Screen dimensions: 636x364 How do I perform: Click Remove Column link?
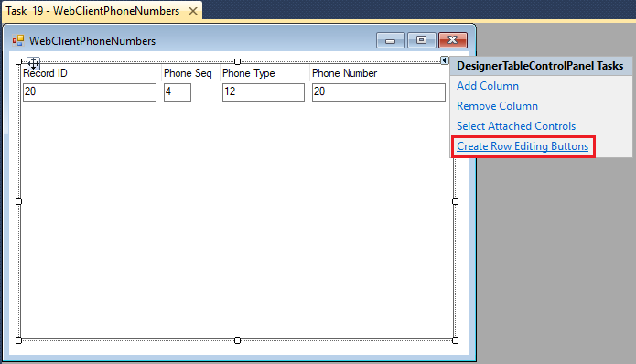pyautogui.click(x=497, y=106)
